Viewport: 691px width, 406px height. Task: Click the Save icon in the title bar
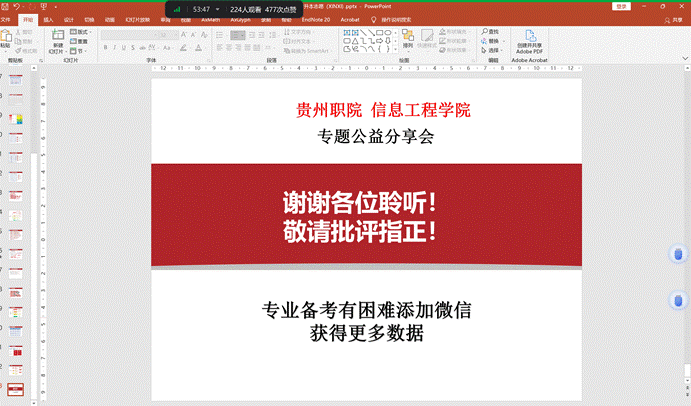[x=6, y=6]
